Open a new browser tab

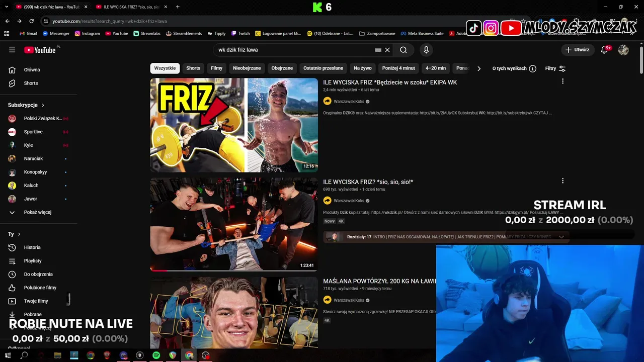178,7
